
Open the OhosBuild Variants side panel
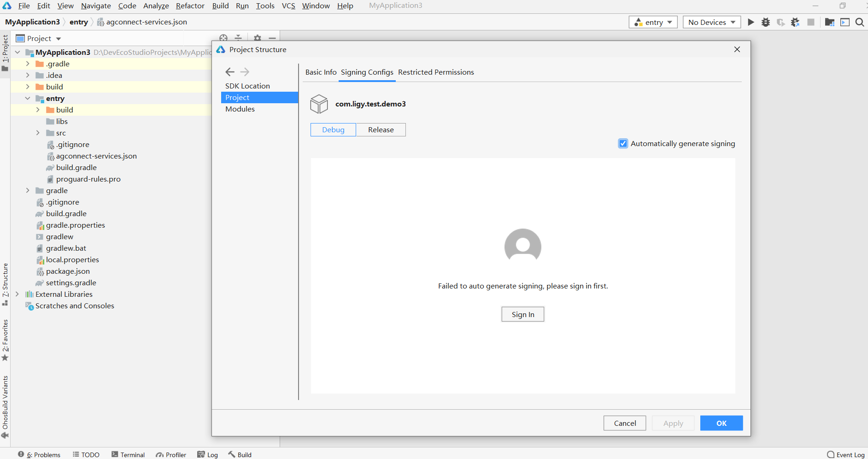pyautogui.click(x=5, y=407)
